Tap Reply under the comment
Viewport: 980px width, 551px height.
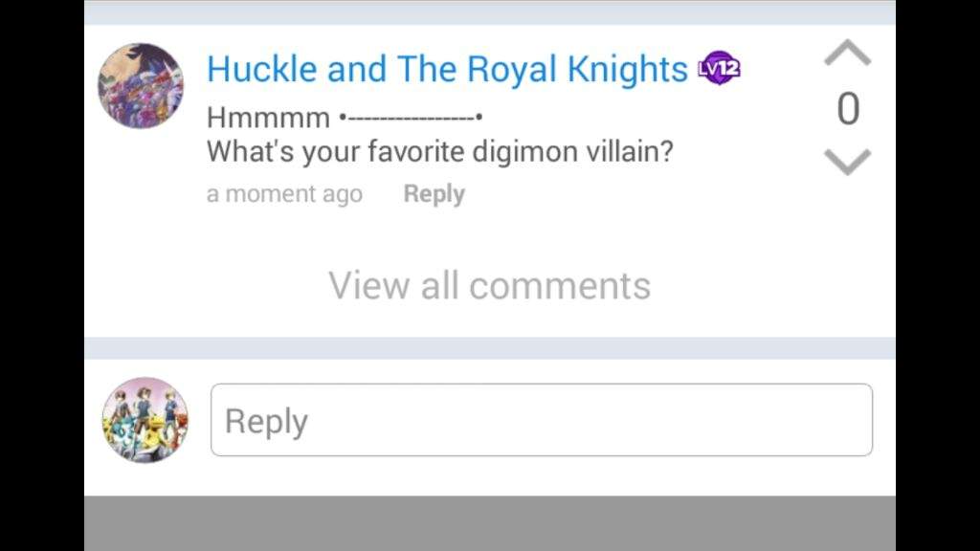(x=434, y=193)
